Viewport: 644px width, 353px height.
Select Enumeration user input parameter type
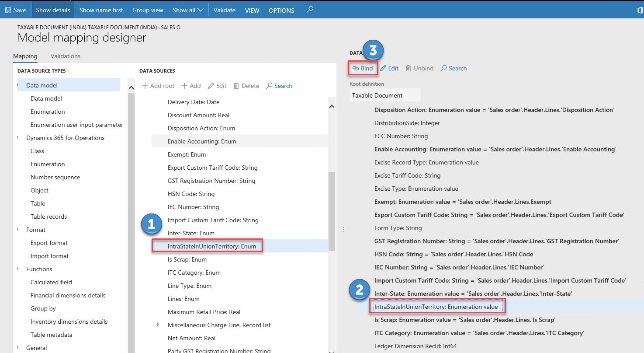click(77, 125)
